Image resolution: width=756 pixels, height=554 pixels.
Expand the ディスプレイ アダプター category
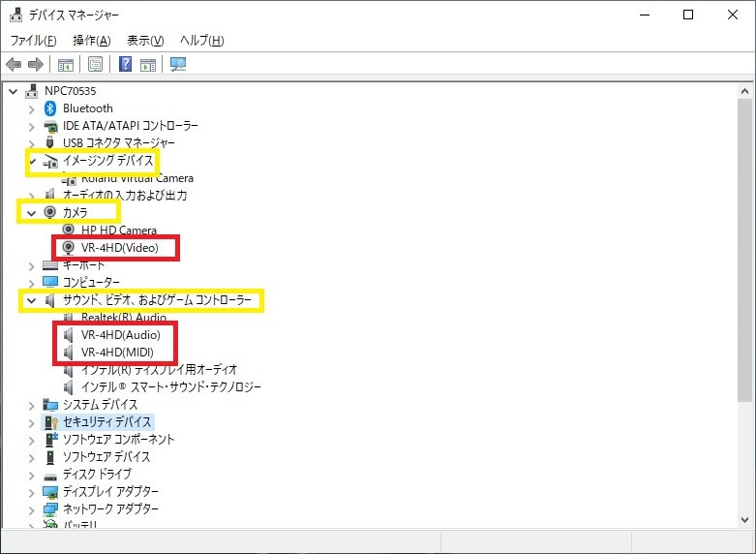point(31,493)
